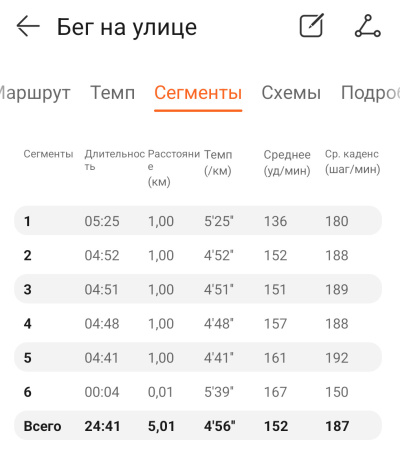Select segment row 5 with 04:41
This screenshot has height=462, width=400.
tap(198, 357)
